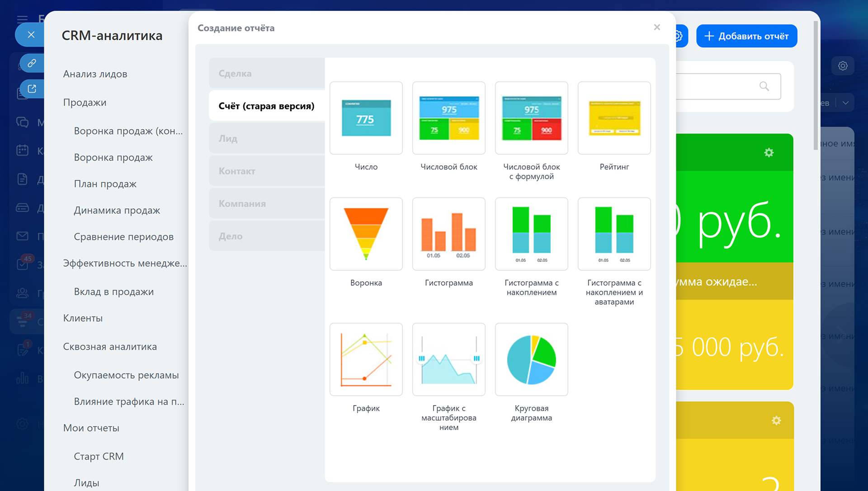This screenshot has width=868, height=491.
Task: Choose the Число number widget icon
Action: pyautogui.click(x=366, y=118)
